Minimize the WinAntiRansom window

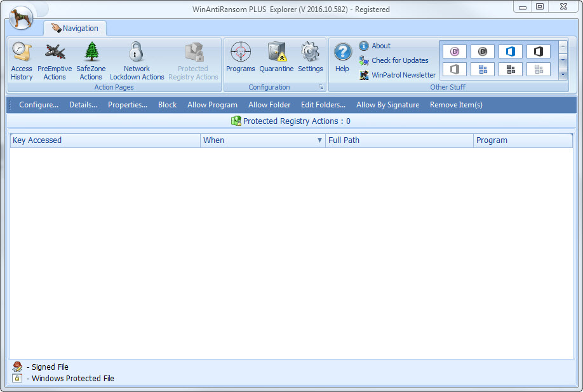(x=523, y=7)
